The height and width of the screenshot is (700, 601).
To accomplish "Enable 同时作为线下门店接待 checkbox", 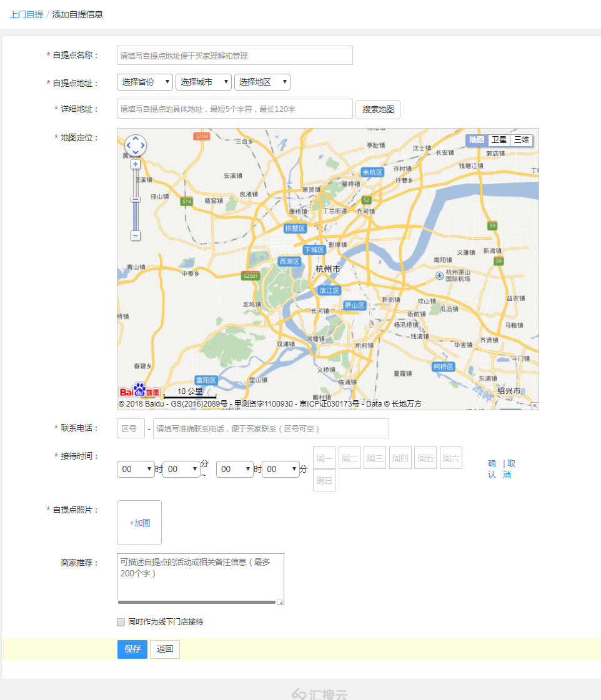I will [120, 621].
